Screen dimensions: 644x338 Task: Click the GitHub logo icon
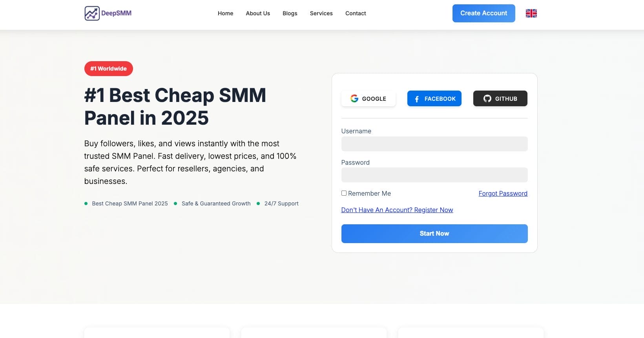click(487, 99)
